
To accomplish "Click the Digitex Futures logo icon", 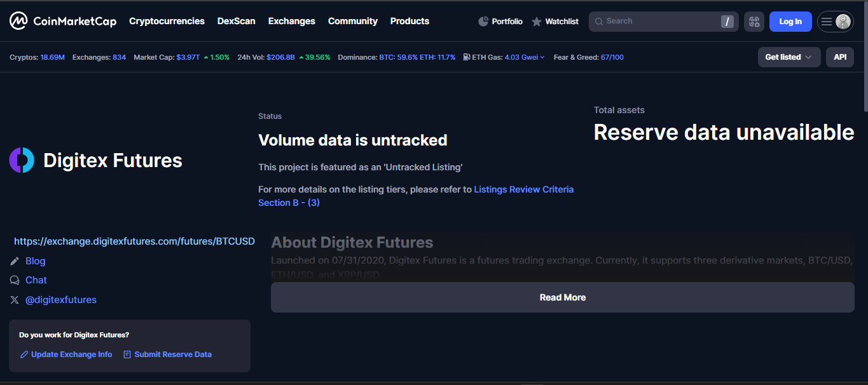I will (22, 160).
